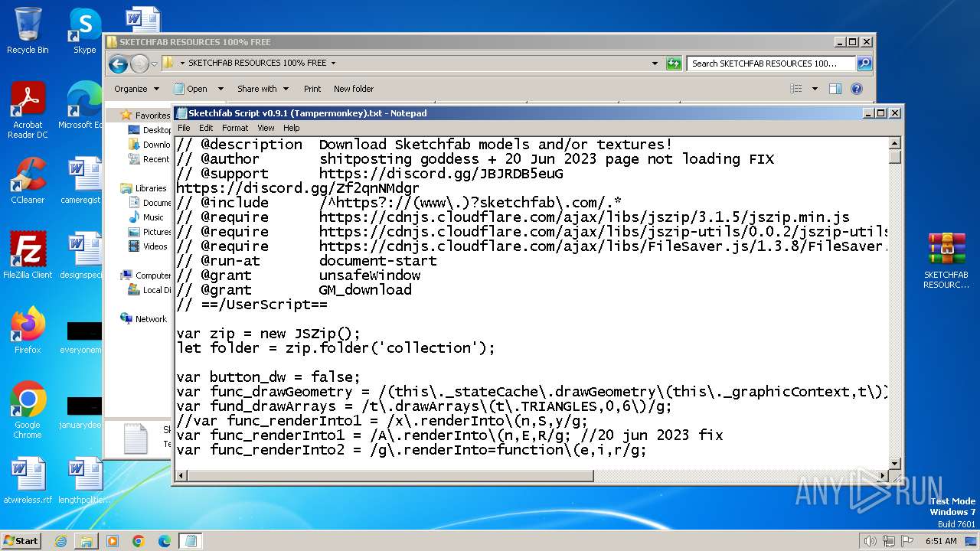Open the Notepad Edit menu
Screen dimensions: 980x551
[206, 128]
